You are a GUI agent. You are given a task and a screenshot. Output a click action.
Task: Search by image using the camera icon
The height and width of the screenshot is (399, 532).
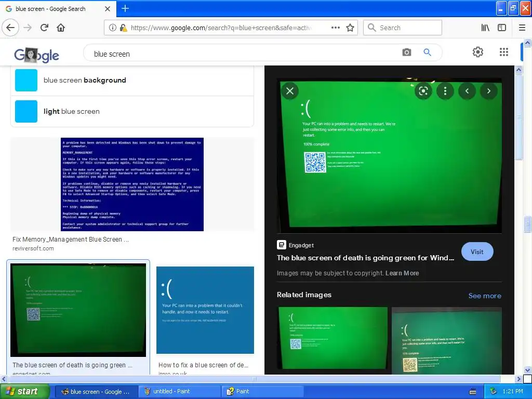point(406,52)
